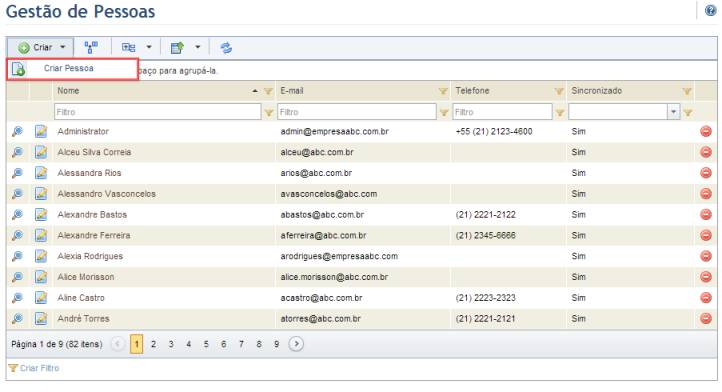Select Criar Pessoa menu entry
This screenshot has height=392, width=722.
tap(72, 69)
